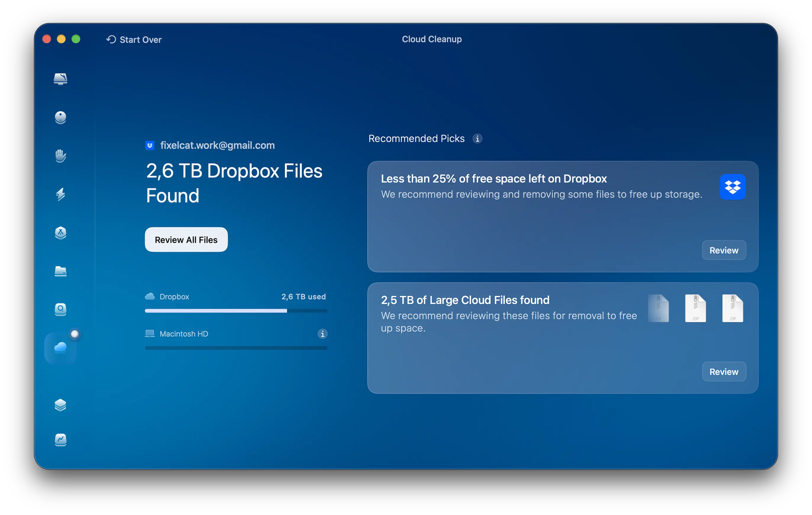Screen dimensions: 812x515
Task: Click the rightmost ZIP file thumbnail
Action: [x=732, y=308]
